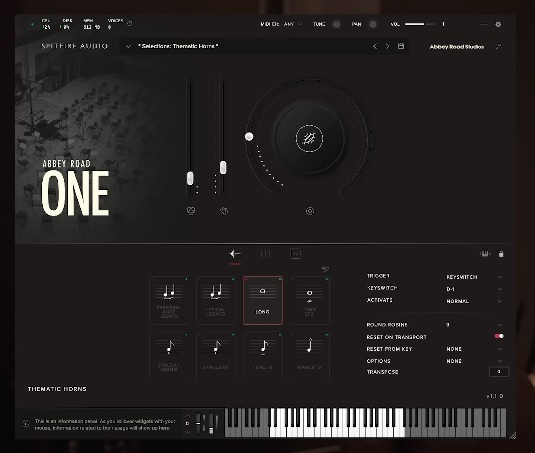The height and width of the screenshot is (453, 535).
Task: Open the Reset From Key dropdown
Action: tap(474, 349)
